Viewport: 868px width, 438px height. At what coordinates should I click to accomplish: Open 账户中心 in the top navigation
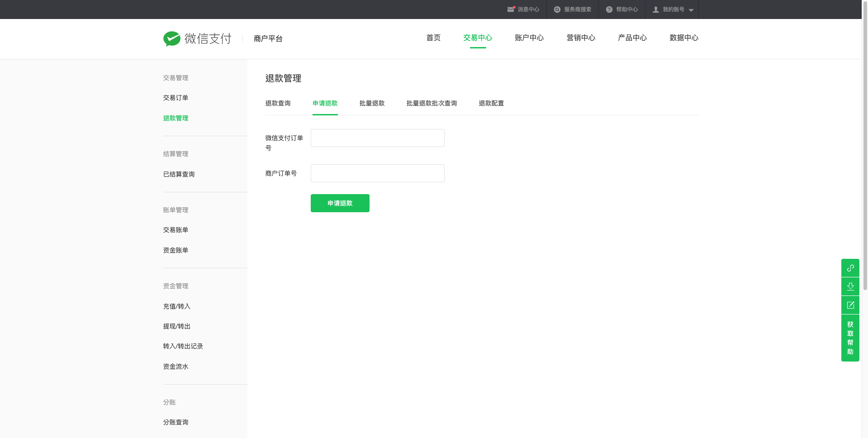[529, 38]
